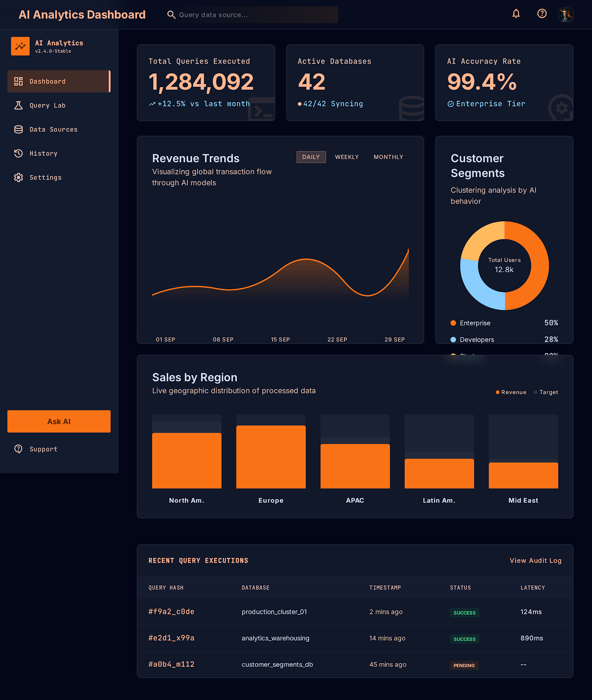Viewport: 592px width, 700px height.
Task: Click the Settings gear icon
Action: (18, 178)
